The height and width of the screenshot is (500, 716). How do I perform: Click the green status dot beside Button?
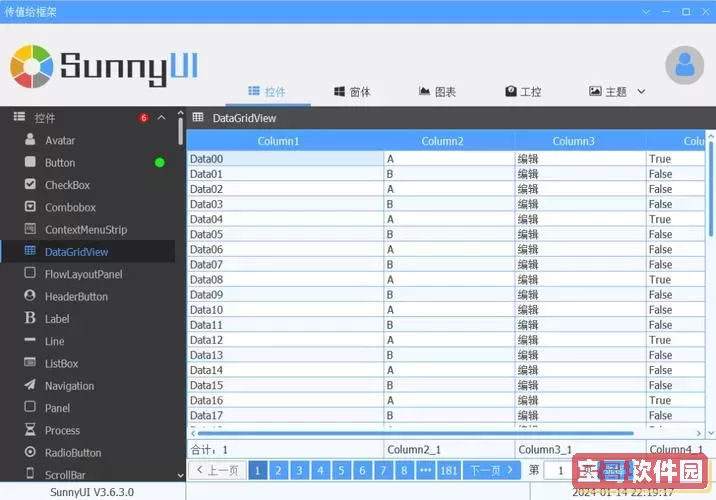160,163
